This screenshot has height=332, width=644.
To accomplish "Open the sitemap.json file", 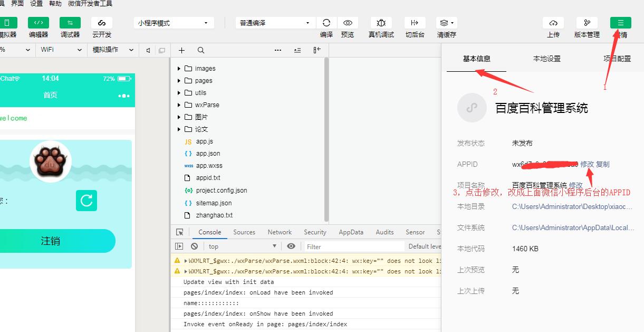I will point(214,203).
